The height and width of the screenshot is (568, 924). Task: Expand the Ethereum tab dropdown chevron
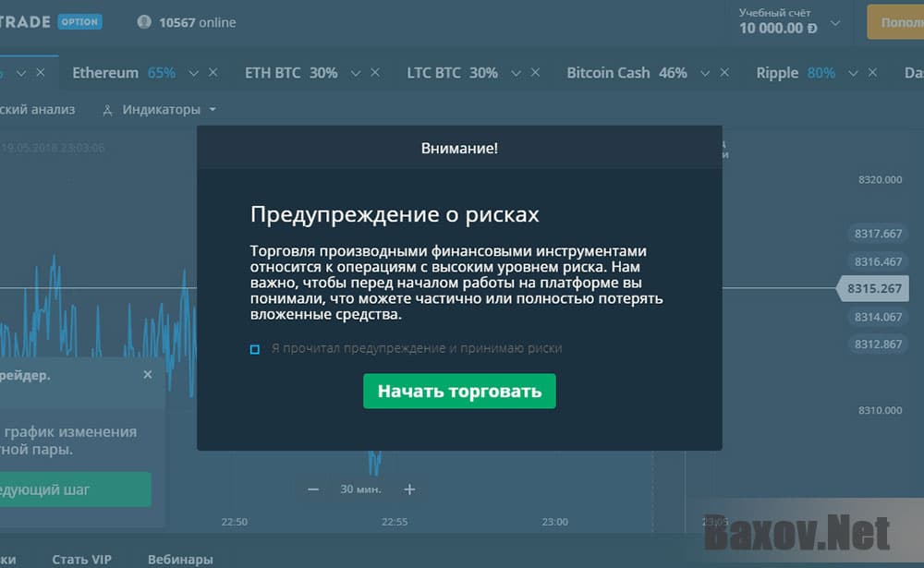click(193, 72)
